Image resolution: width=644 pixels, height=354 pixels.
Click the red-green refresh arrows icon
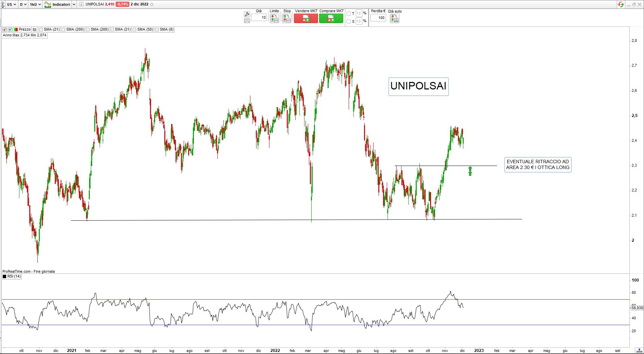621,4
